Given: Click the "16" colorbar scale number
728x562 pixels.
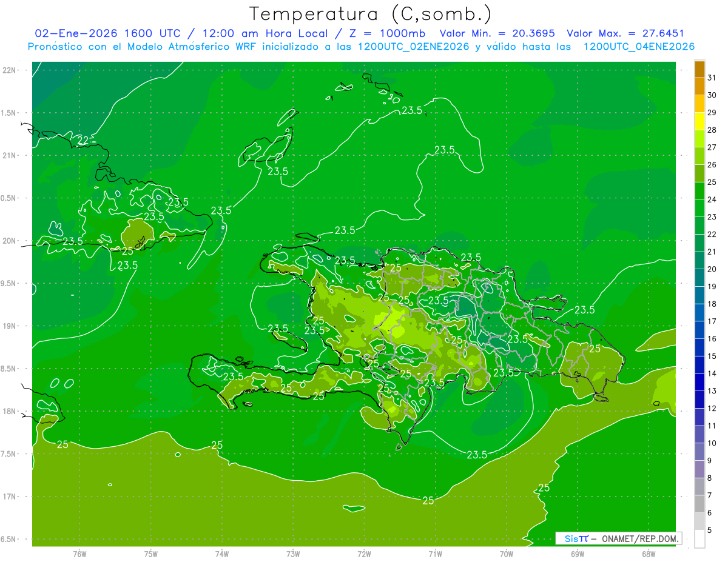Looking at the screenshot, I should [712, 339].
